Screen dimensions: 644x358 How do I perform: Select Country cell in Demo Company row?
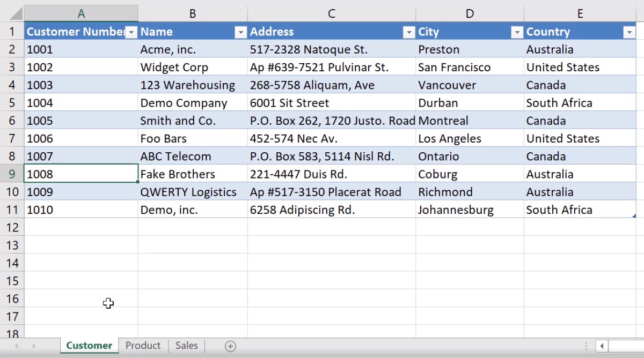pyautogui.click(x=580, y=103)
